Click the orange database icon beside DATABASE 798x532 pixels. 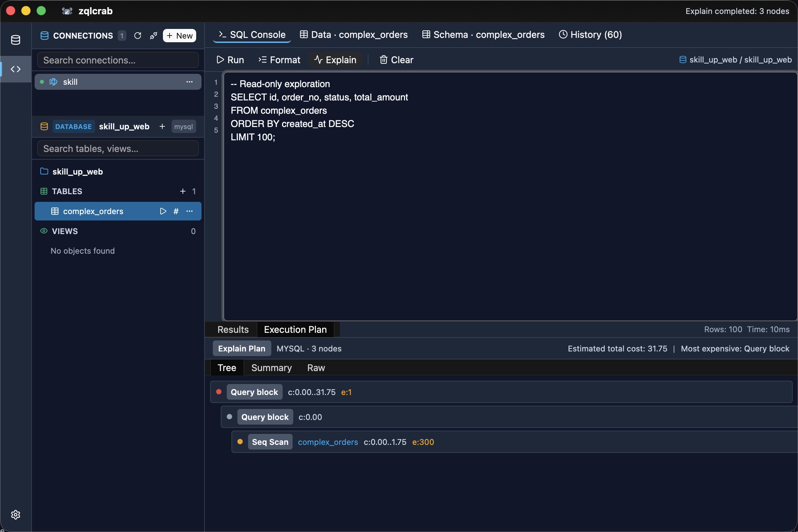click(x=44, y=127)
